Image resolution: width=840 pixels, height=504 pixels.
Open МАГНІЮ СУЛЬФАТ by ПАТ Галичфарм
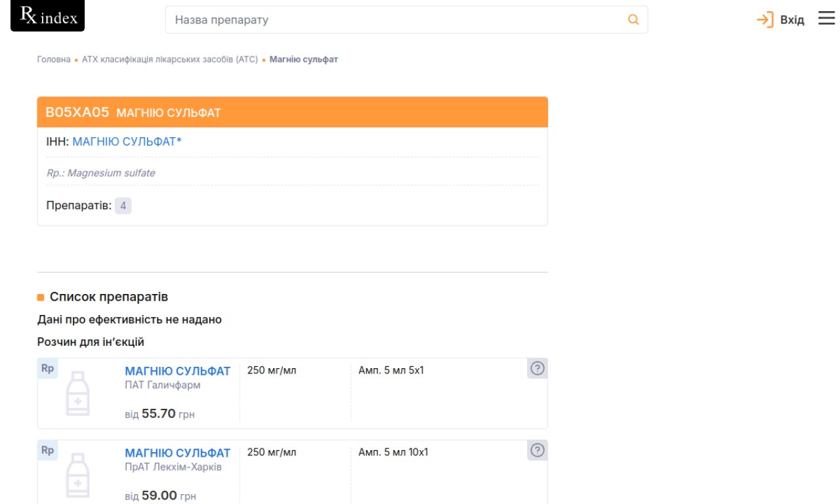pyautogui.click(x=178, y=371)
